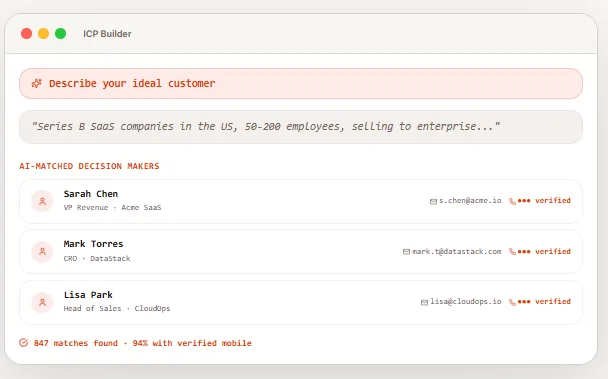Screen dimensions: 608x379
Task: Click the 847 matches found summary text
Action: point(76,343)
